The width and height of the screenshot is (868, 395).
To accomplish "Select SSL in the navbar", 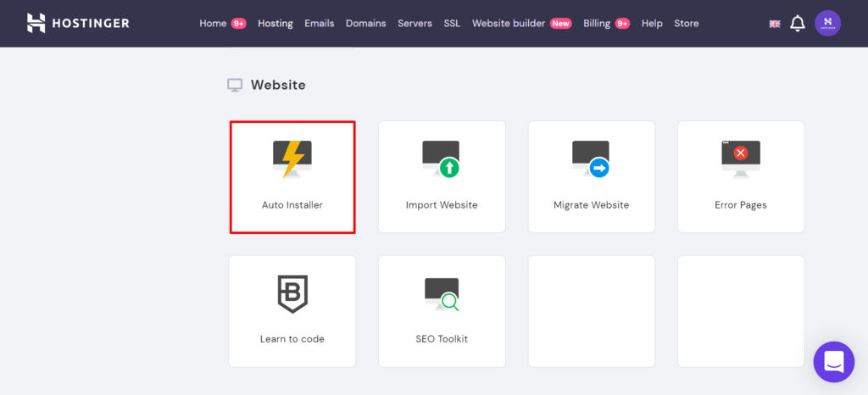I will tap(452, 24).
